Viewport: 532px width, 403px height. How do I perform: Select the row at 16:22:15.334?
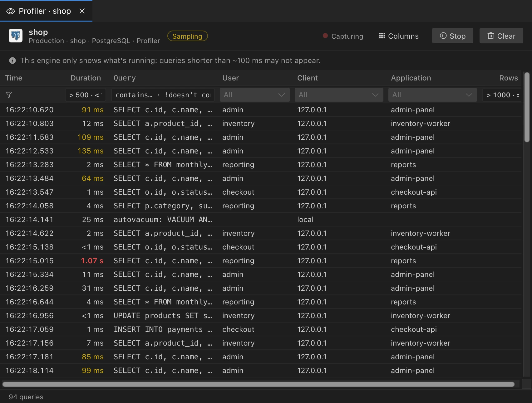(x=261, y=274)
